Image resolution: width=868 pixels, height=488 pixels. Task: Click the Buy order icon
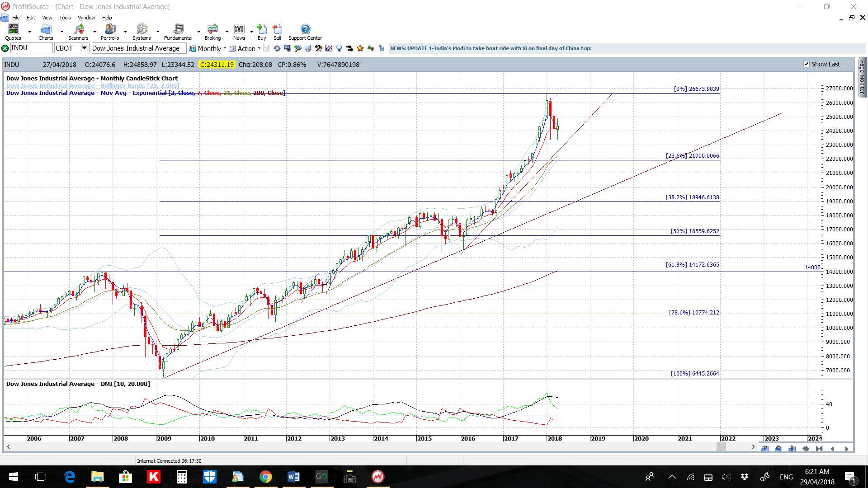point(262,32)
